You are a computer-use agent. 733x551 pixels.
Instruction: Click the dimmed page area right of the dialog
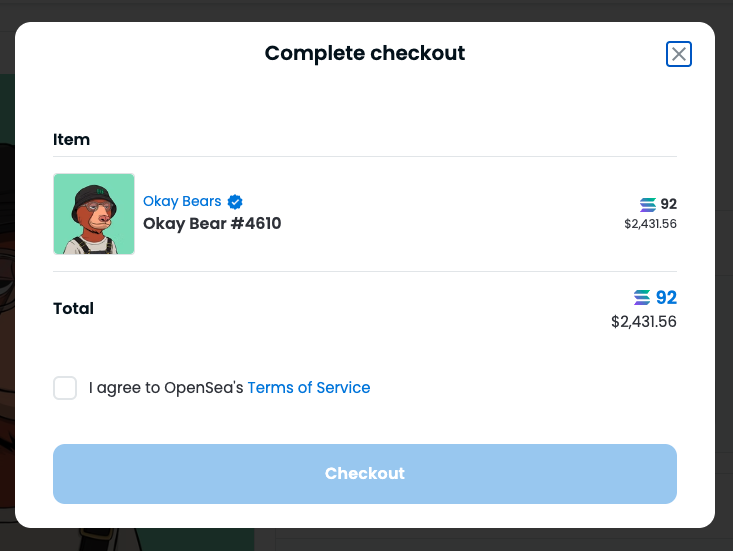pos(724,300)
